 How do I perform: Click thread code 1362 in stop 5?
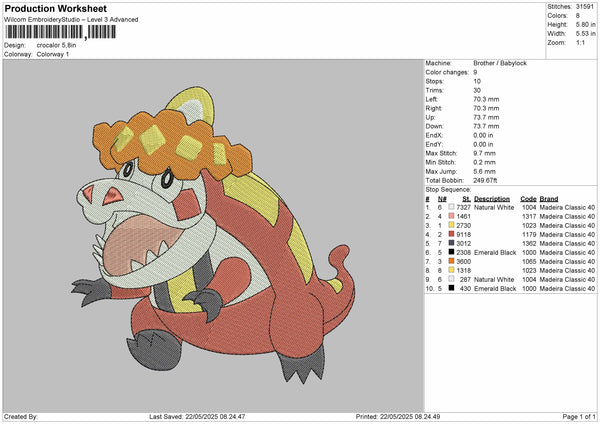tap(529, 243)
